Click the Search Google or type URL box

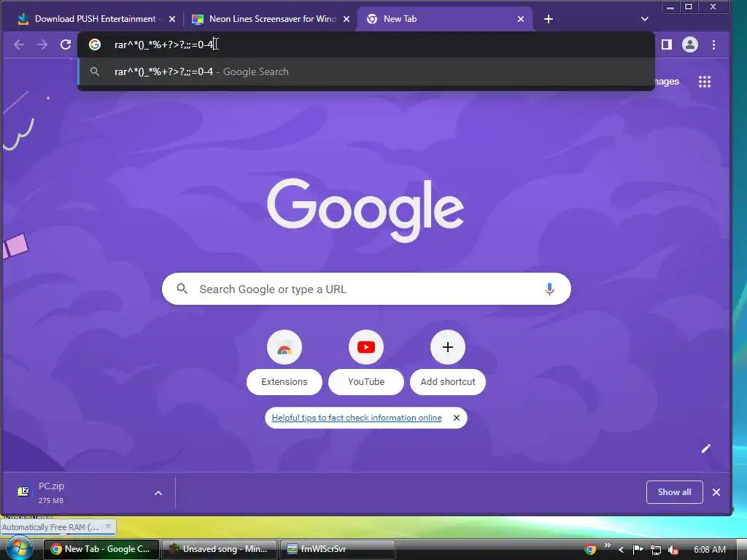[366, 289]
